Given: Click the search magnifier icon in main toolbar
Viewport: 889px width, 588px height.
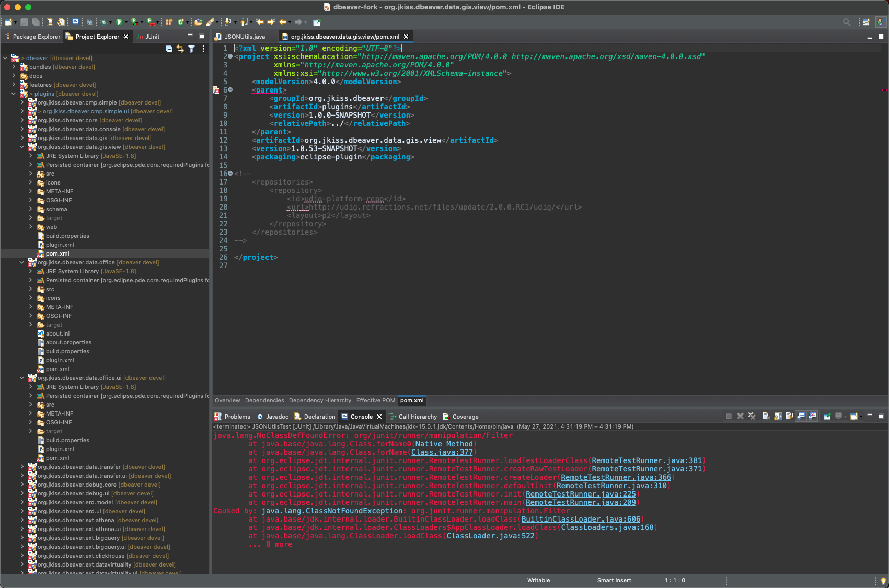Looking at the screenshot, I should click(x=847, y=22).
